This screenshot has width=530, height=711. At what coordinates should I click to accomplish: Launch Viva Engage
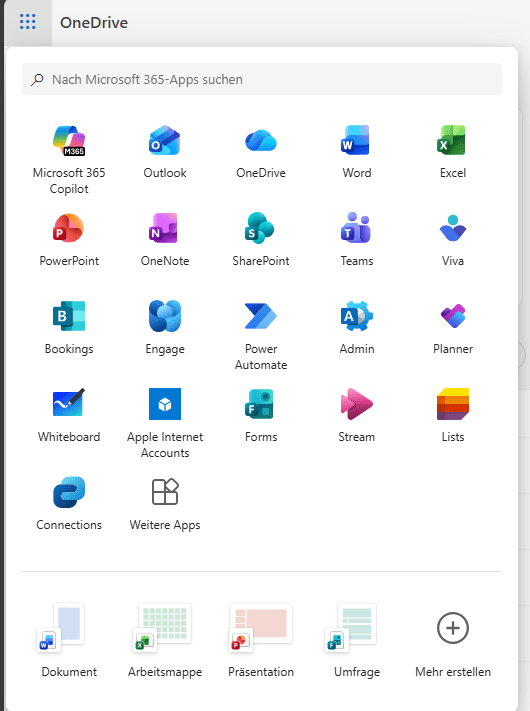pyautogui.click(x=165, y=328)
